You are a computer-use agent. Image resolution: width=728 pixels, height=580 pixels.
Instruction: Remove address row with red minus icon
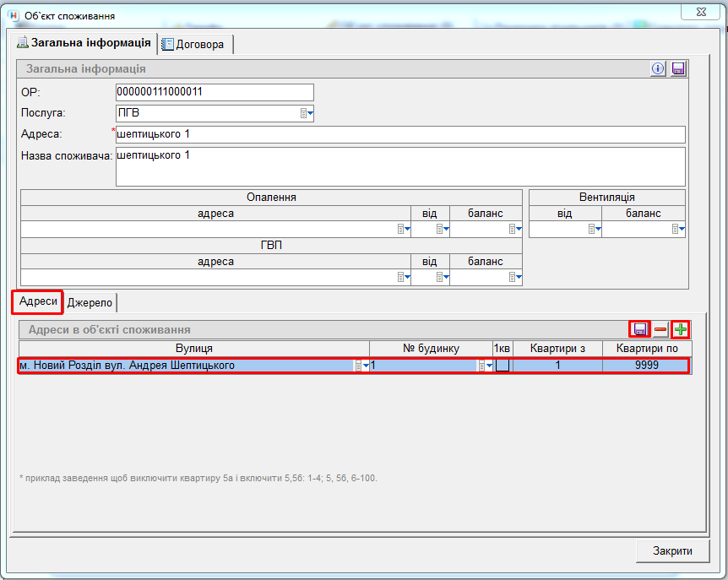point(660,329)
